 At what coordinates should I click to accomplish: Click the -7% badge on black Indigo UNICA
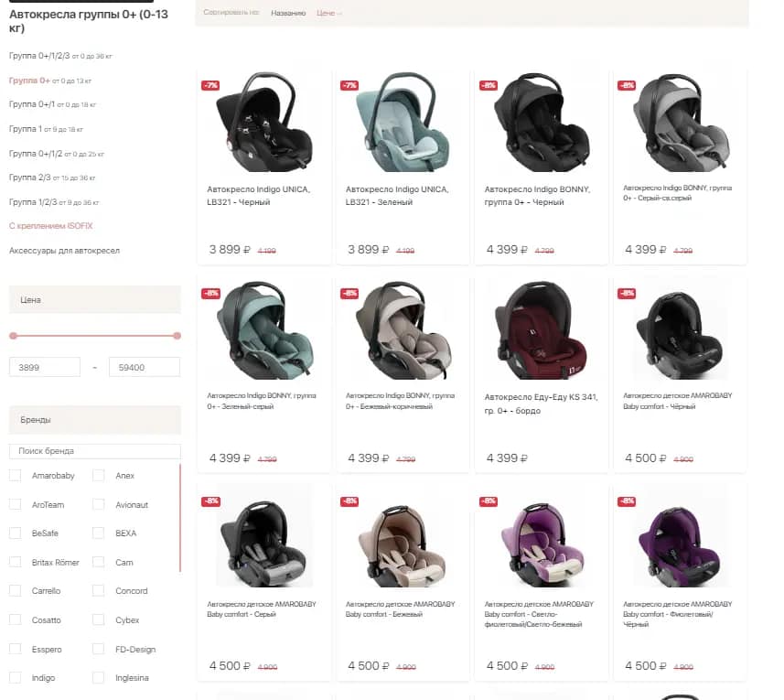210,85
